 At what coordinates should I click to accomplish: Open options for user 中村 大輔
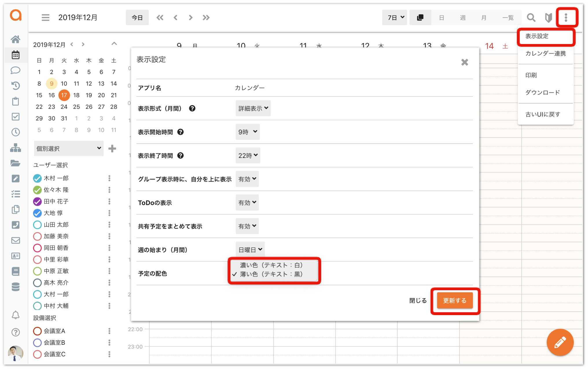tap(109, 306)
